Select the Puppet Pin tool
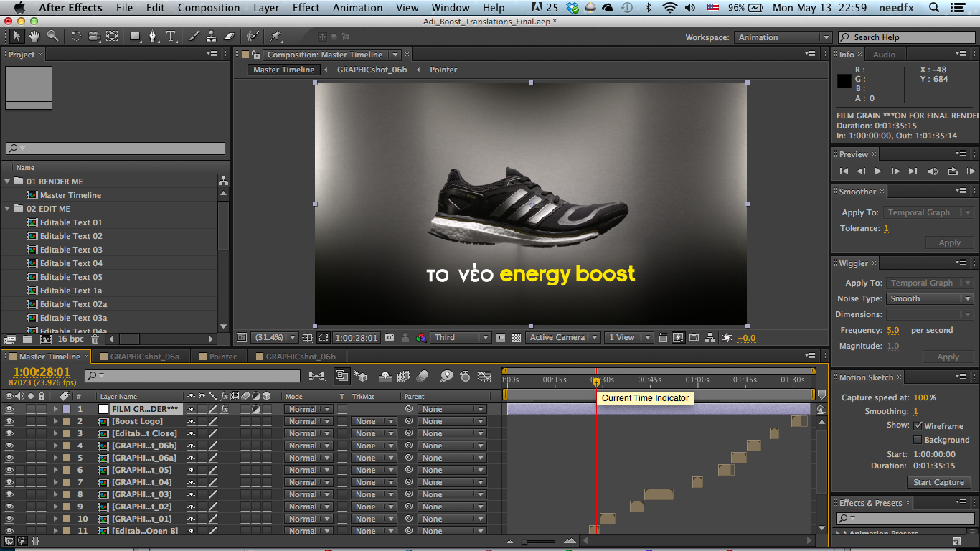 [x=276, y=36]
